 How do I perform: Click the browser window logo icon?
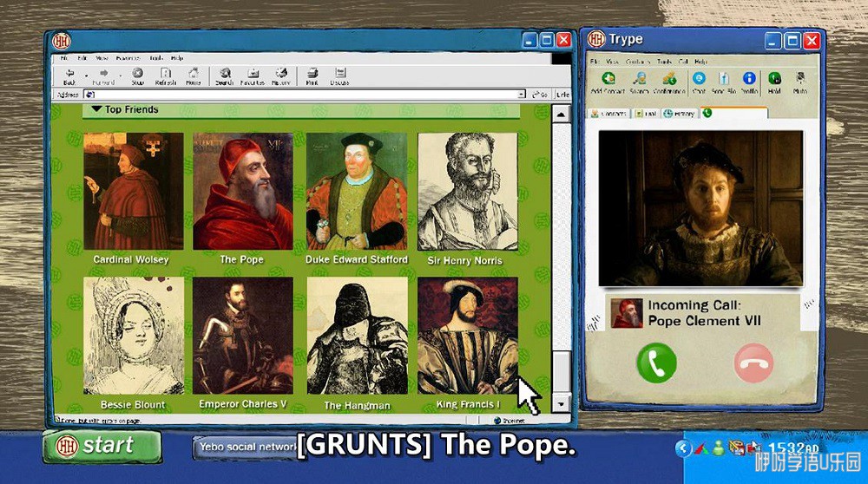(62, 41)
